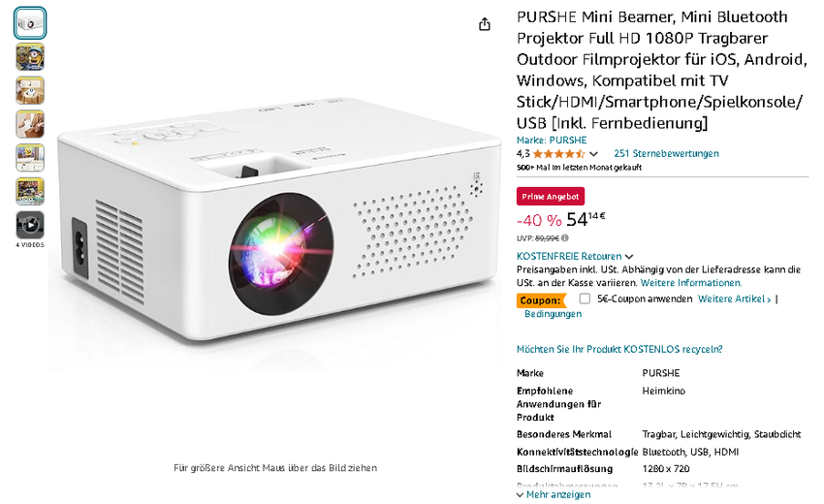This screenshot has width=824, height=504.
Task: Enable the 5€-Coupon anwenden checkbox
Action: (585, 299)
